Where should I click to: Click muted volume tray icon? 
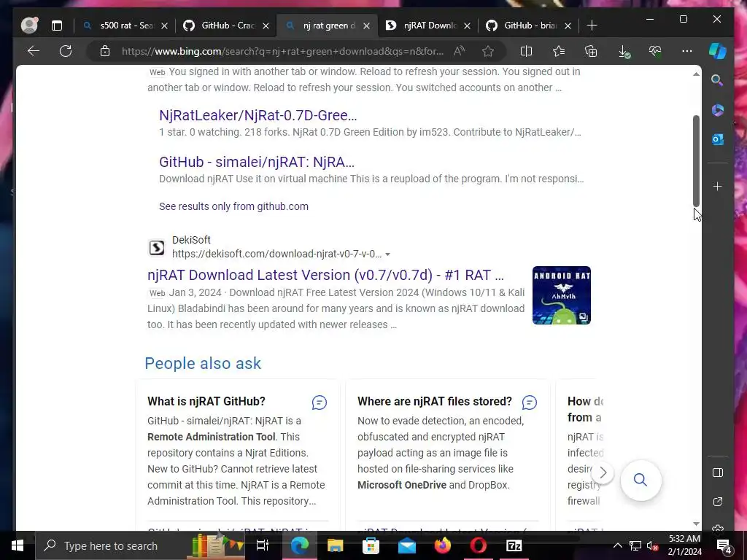pos(652,545)
